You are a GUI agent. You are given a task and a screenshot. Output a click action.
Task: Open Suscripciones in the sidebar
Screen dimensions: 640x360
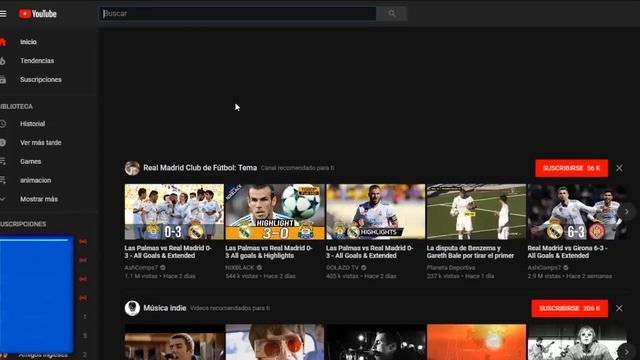[x=41, y=80]
